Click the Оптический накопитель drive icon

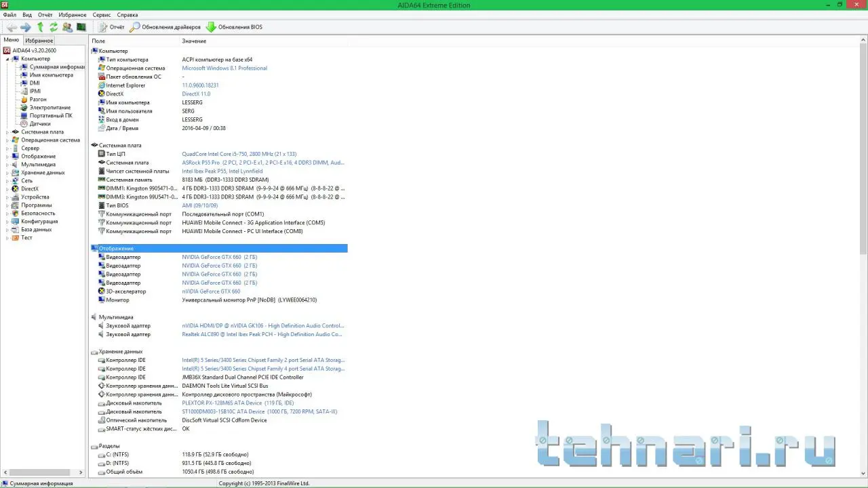(101, 420)
